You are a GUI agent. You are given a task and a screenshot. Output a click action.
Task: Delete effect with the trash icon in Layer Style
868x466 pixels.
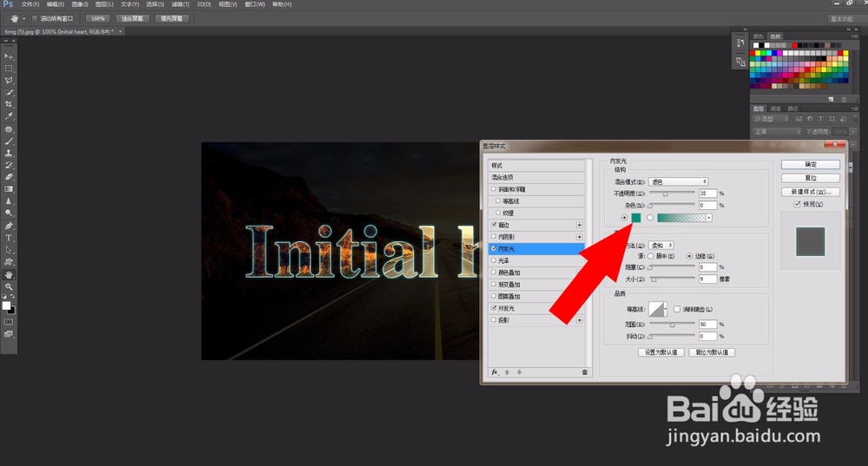[584, 372]
